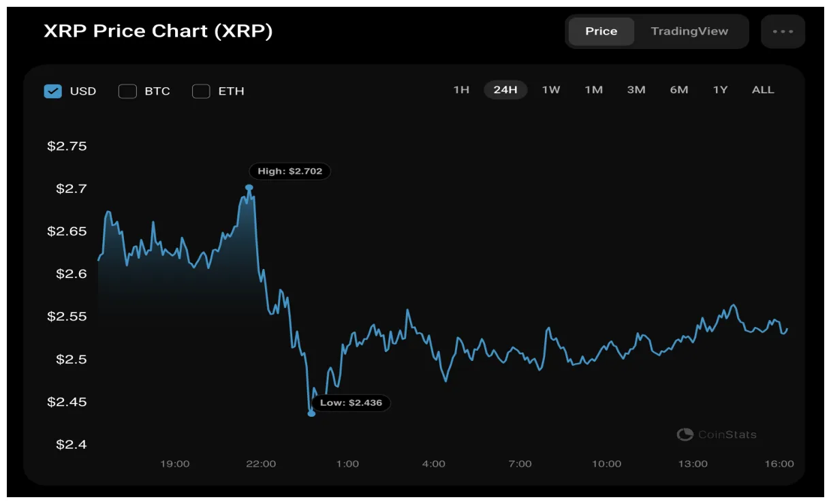831x504 pixels.
Task: View the 1M price history
Action: pos(593,89)
